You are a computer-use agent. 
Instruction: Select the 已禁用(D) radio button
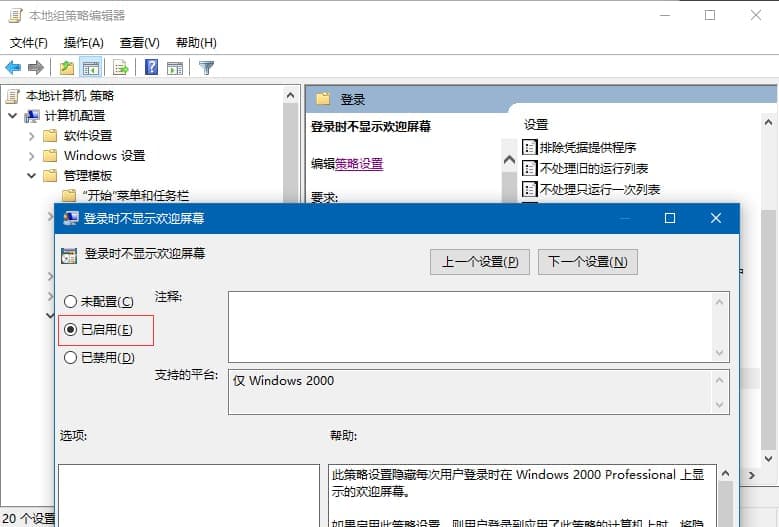[70, 358]
